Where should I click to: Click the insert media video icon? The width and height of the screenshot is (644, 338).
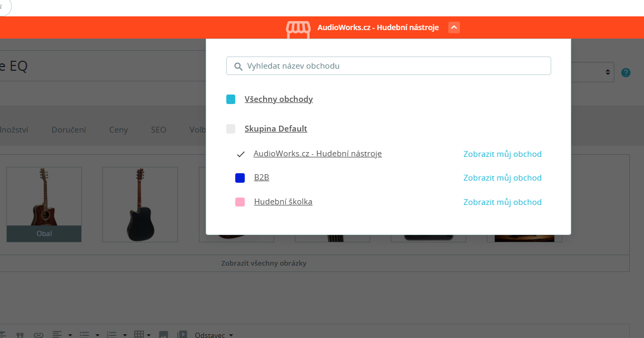182,335
